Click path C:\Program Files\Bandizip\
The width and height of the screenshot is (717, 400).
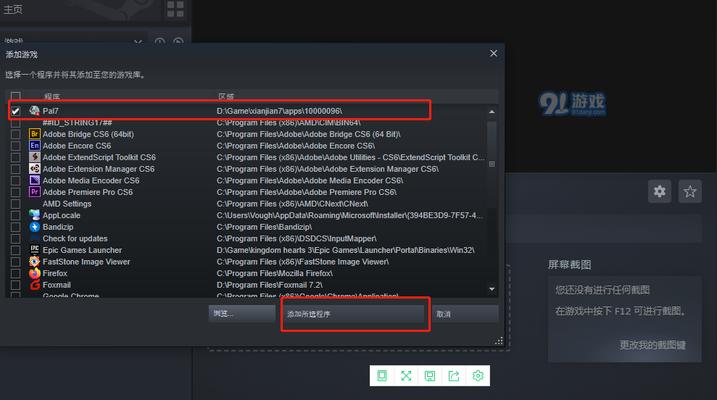coord(264,227)
